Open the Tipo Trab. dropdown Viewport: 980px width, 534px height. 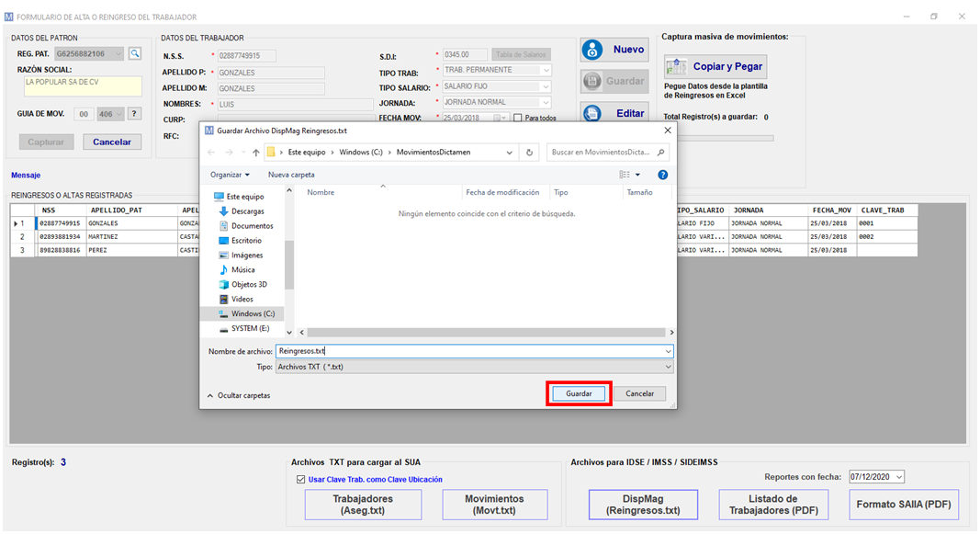(546, 70)
